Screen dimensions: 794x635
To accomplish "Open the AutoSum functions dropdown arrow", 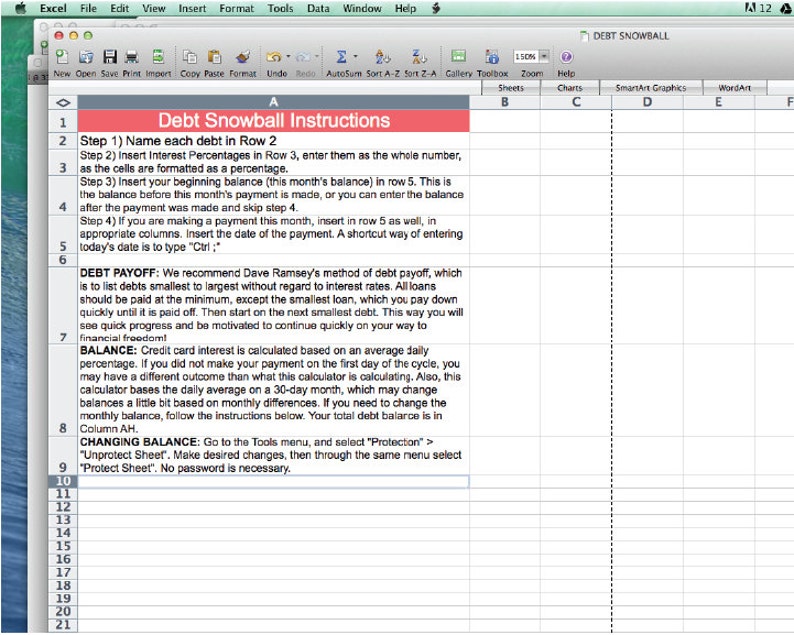I will 355,56.
